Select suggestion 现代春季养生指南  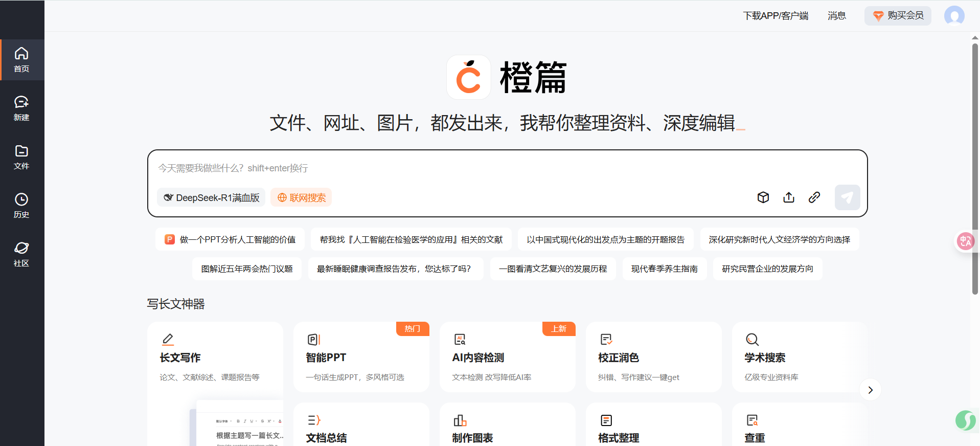click(665, 269)
